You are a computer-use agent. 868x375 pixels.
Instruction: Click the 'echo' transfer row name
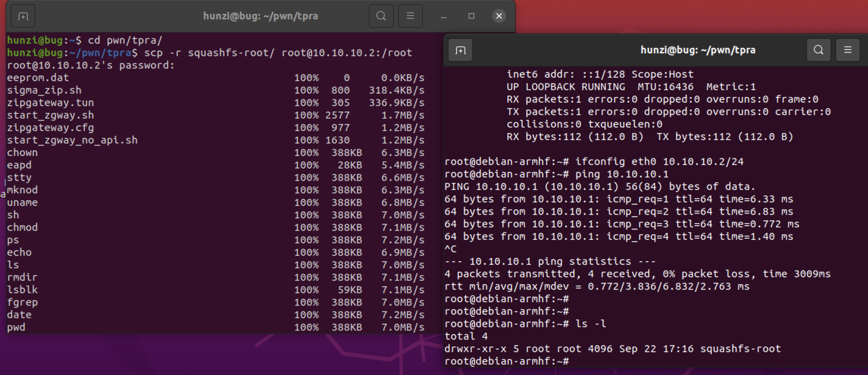tap(19, 252)
